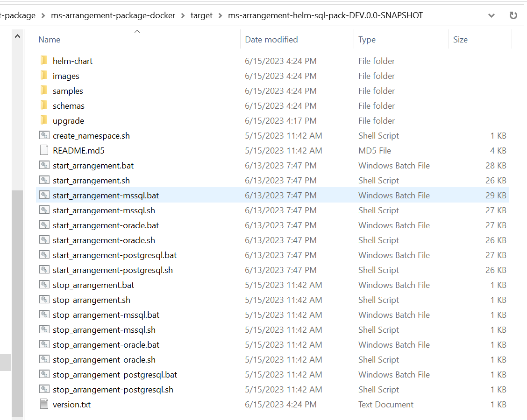Screen dimensions: 527x420
Task: Sort files by the Name column
Action: (x=50, y=40)
